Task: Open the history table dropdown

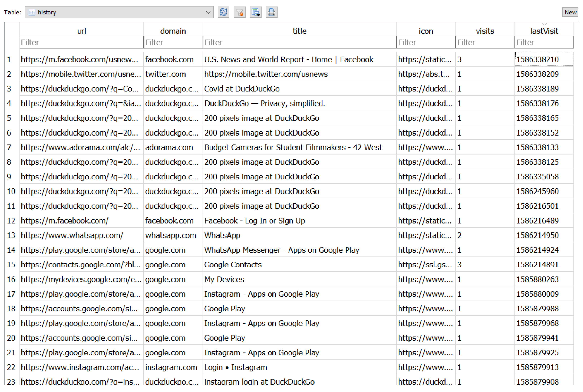Action: pyautogui.click(x=119, y=12)
